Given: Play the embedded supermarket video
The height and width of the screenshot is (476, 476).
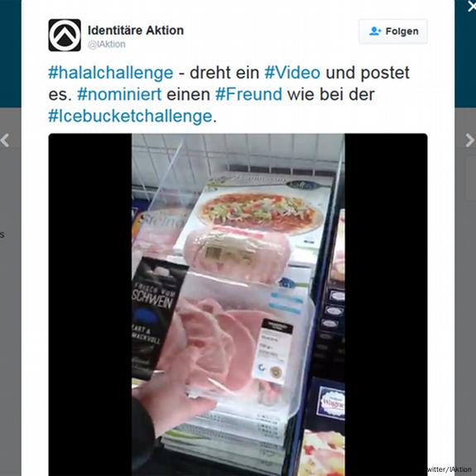Looking at the screenshot, I should point(238,305).
